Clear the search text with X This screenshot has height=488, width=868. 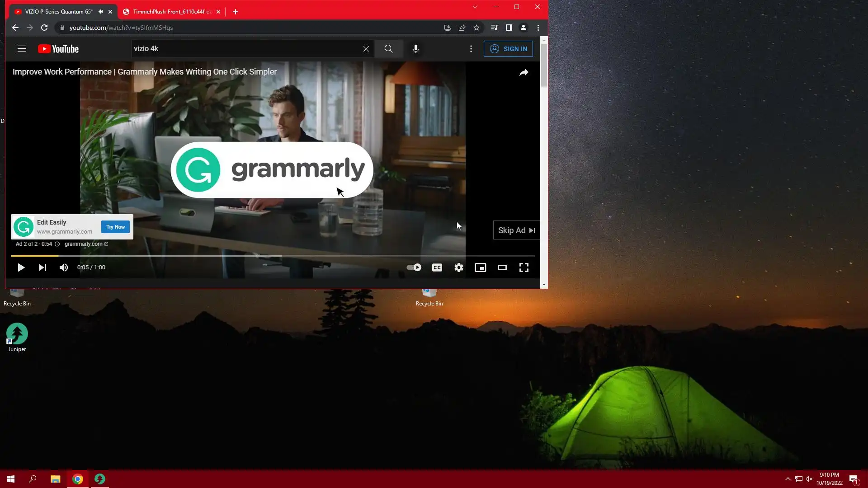(366, 49)
